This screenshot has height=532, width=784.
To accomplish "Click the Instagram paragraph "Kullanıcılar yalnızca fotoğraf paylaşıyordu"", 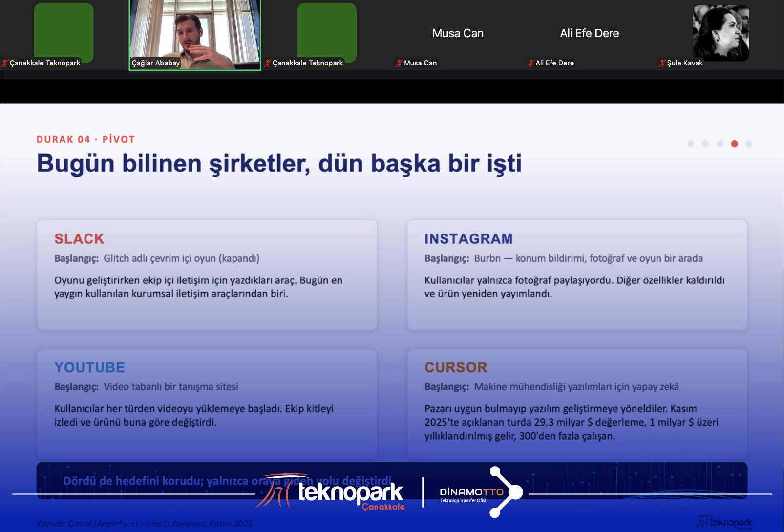I will tap(574, 287).
